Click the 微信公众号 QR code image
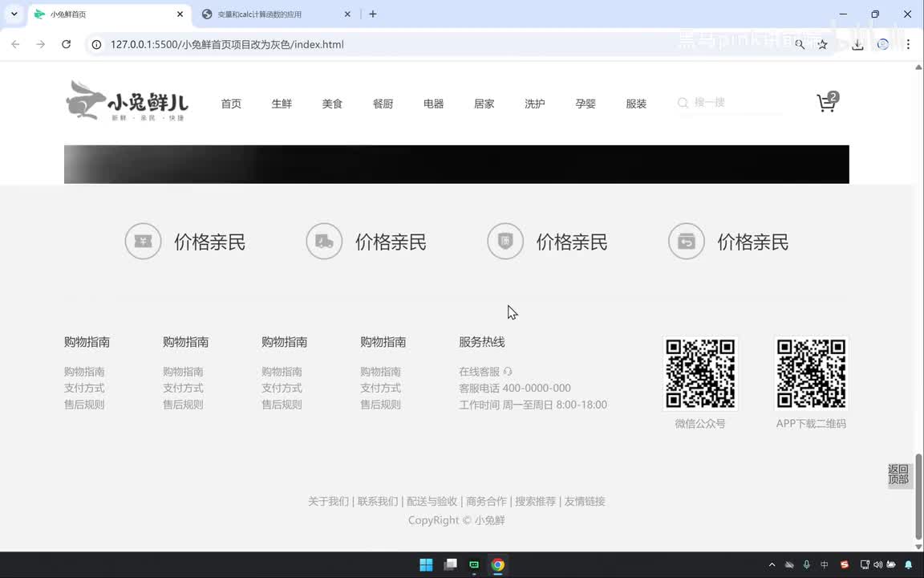The width and height of the screenshot is (924, 578). (x=700, y=373)
